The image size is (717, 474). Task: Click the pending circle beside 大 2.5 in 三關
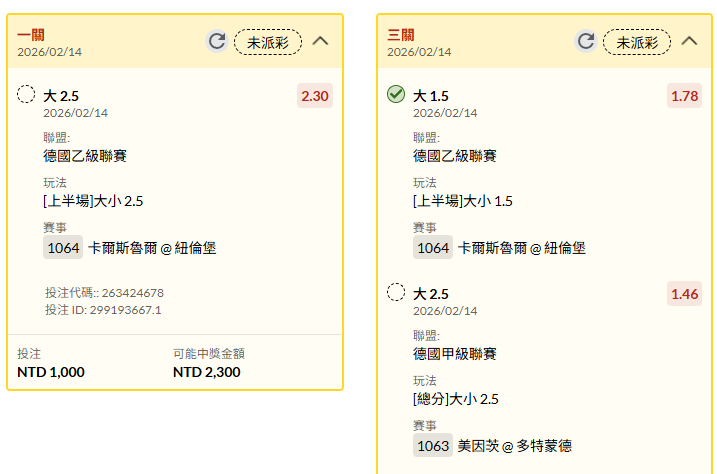click(396, 293)
